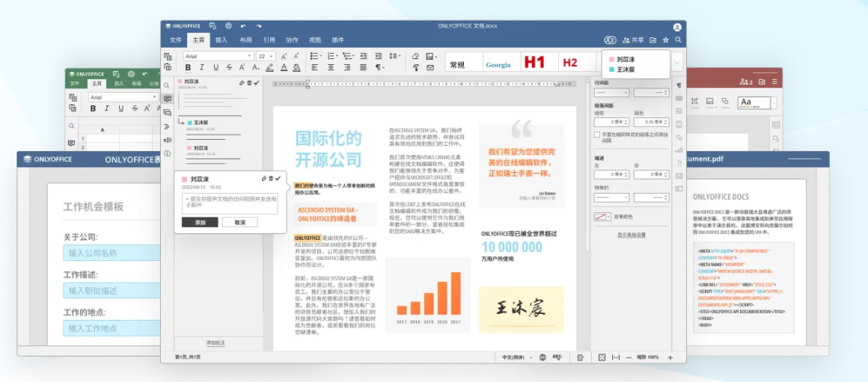Redo action in document editor title bar

coord(258,26)
